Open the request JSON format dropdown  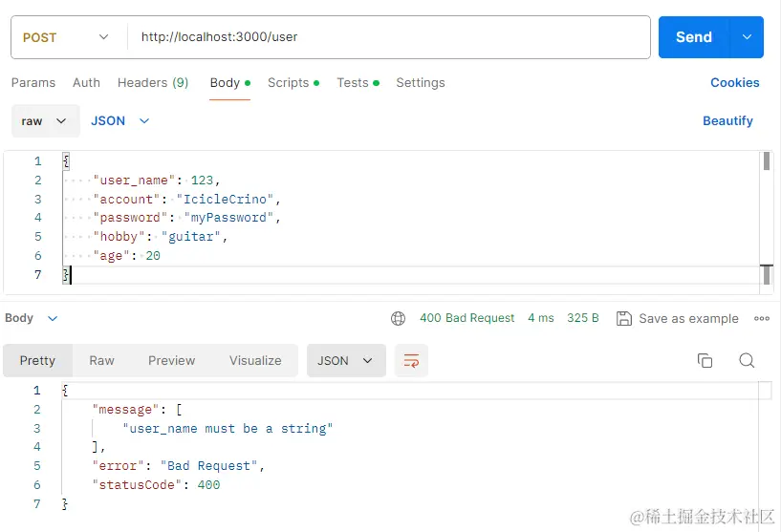tap(120, 121)
